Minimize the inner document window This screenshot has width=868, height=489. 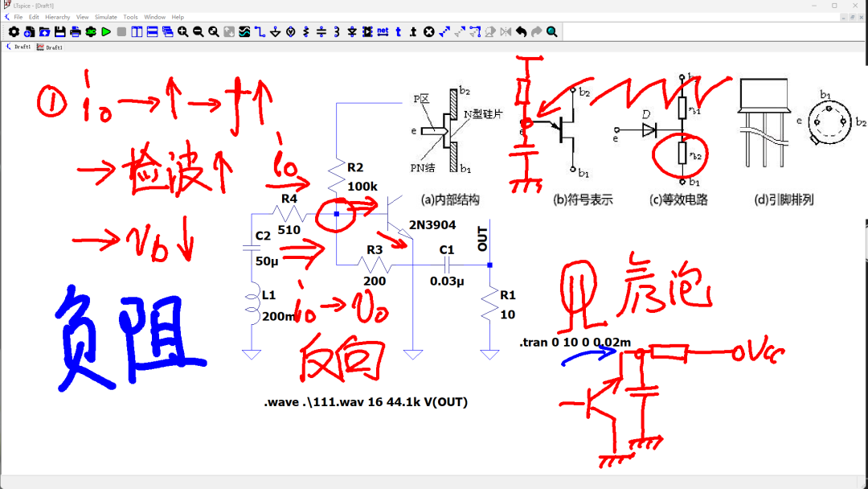[844, 17]
